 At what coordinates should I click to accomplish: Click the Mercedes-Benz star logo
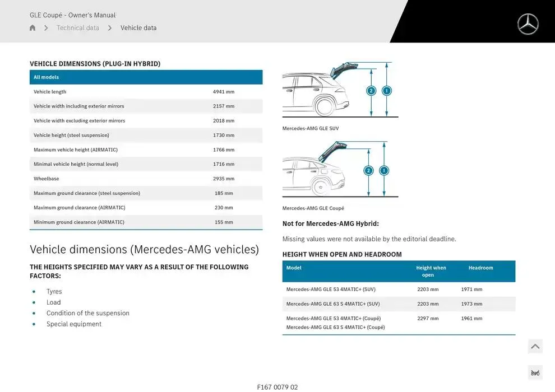(528, 24)
